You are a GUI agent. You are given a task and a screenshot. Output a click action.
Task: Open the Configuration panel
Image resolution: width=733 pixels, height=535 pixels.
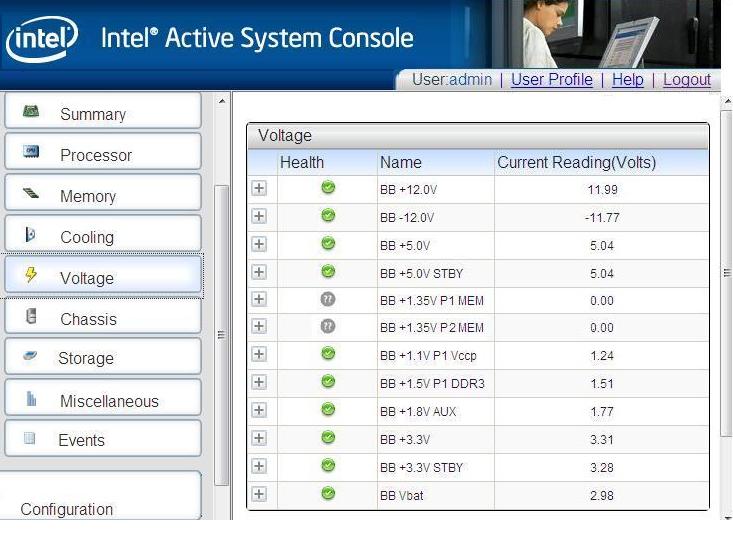point(101,496)
